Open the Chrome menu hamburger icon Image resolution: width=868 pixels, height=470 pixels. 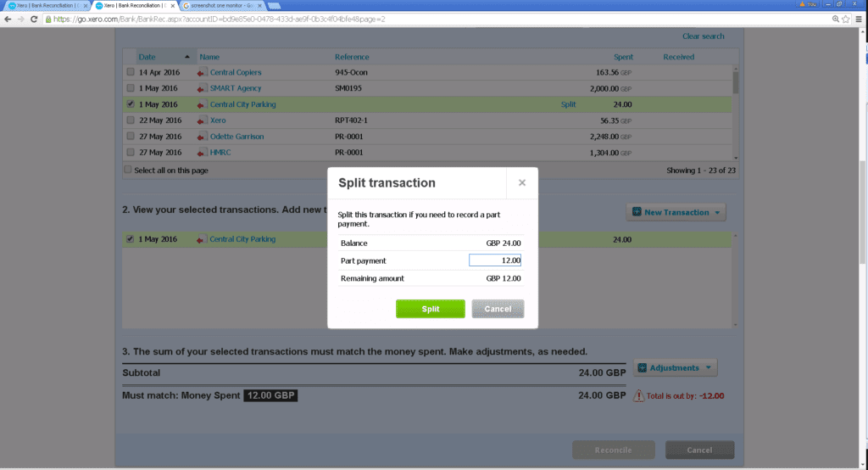coord(859,19)
